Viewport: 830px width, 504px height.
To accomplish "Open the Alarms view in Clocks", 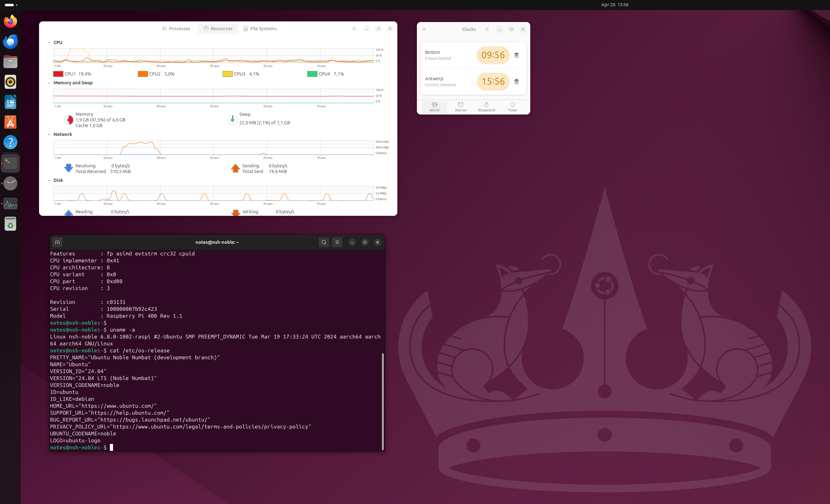I will tap(460, 107).
